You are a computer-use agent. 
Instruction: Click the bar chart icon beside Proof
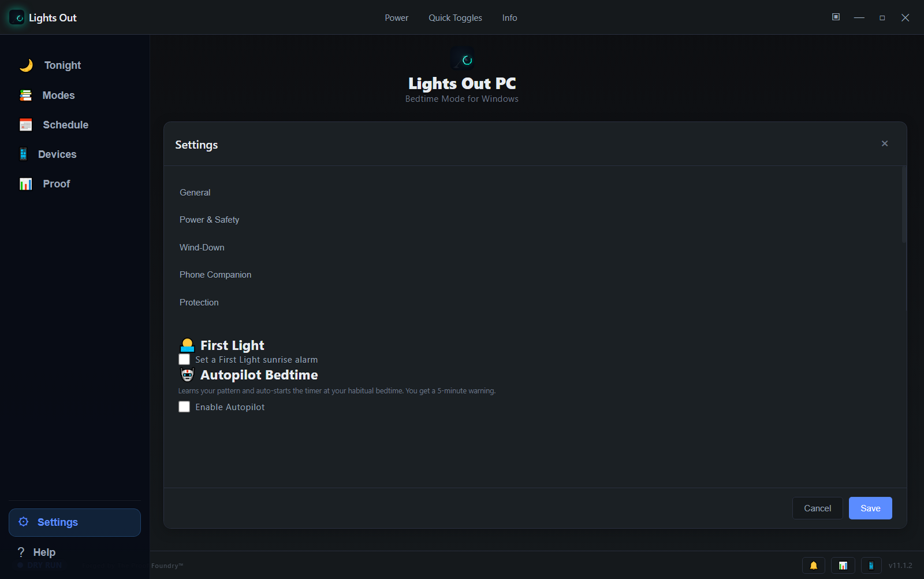26,184
